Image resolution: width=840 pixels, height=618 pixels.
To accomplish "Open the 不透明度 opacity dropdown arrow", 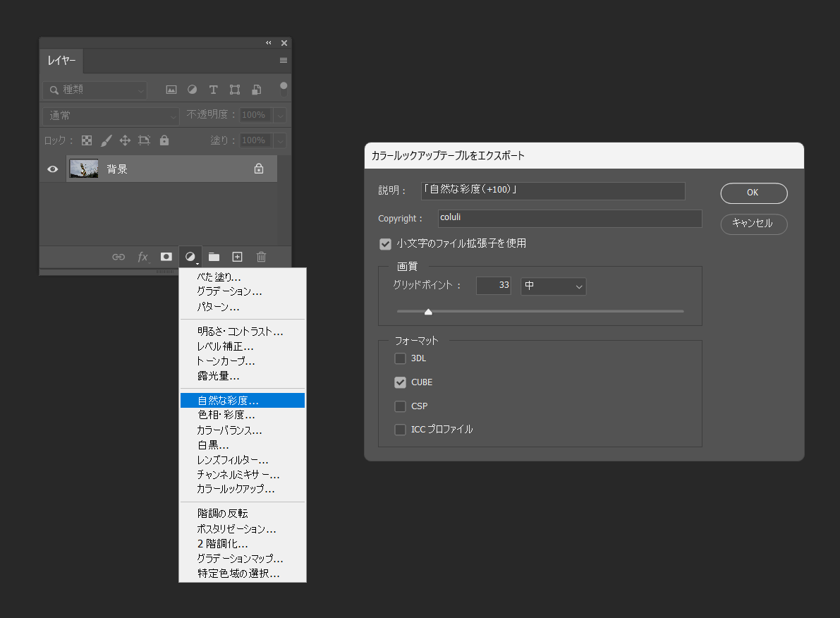I will click(x=281, y=114).
